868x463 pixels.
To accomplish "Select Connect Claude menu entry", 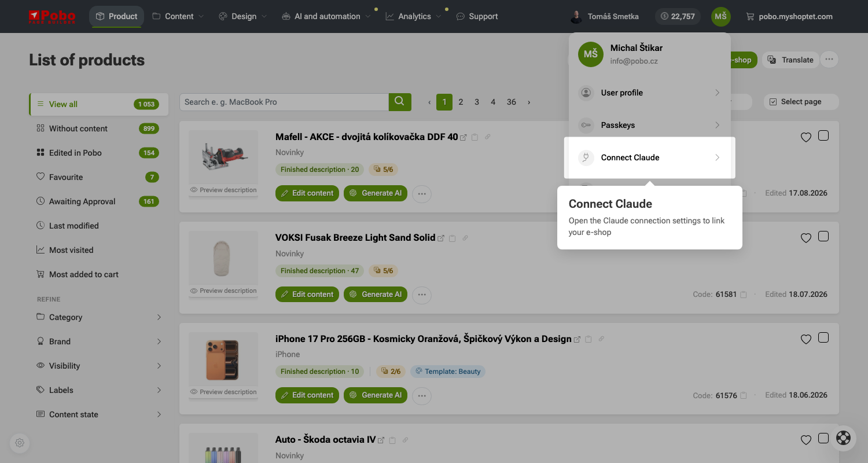I will click(649, 157).
